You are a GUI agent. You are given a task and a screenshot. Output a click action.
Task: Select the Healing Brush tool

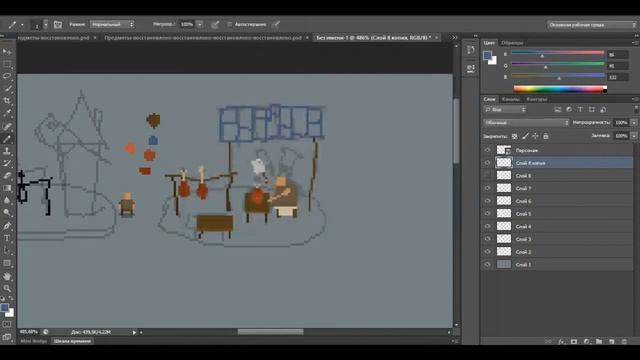pos(7,127)
